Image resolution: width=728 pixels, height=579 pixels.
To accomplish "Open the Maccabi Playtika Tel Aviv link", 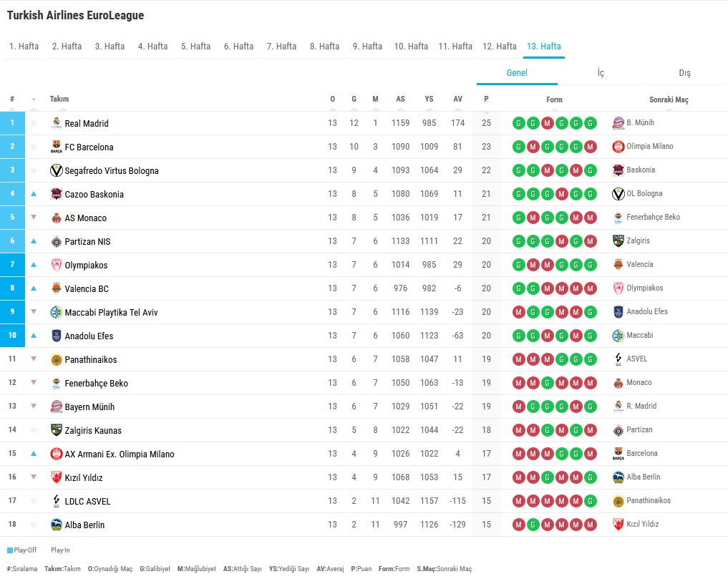I will pos(111,313).
